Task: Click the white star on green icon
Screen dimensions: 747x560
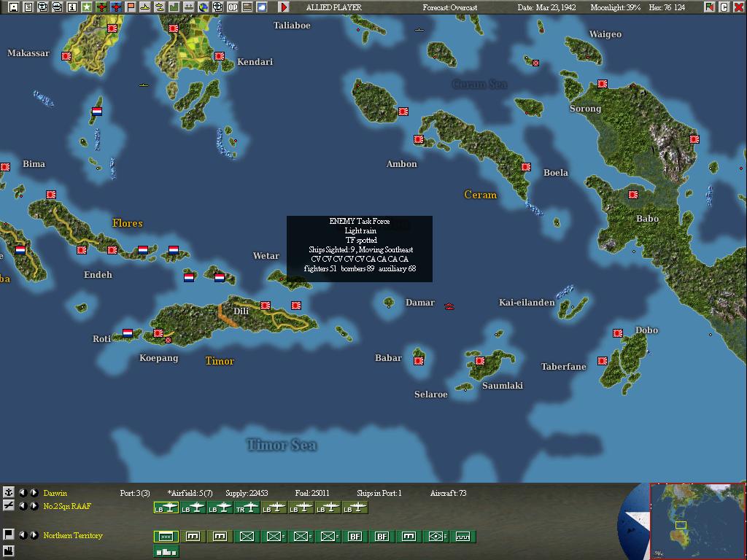Action: coord(87,7)
